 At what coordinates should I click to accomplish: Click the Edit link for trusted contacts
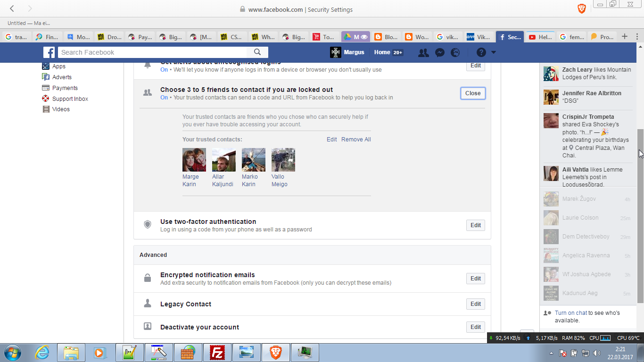click(x=332, y=140)
